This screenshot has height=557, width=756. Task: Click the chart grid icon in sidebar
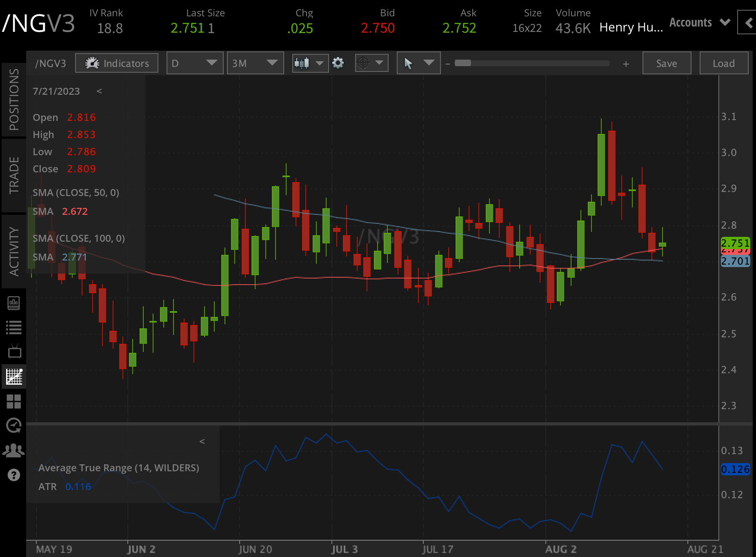tap(14, 377)
